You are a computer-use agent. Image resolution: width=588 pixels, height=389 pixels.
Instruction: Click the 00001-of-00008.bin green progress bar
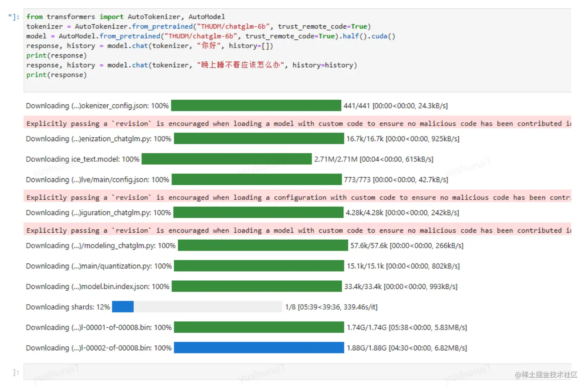(x=259, y=327)
